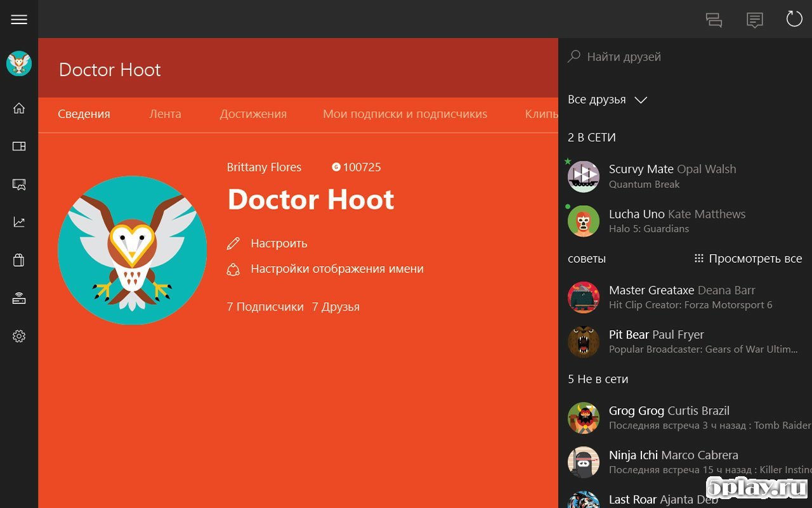This screenshot has height=508, width=812.
Task: Open the Store bag icon
Action: coord(19,260)
